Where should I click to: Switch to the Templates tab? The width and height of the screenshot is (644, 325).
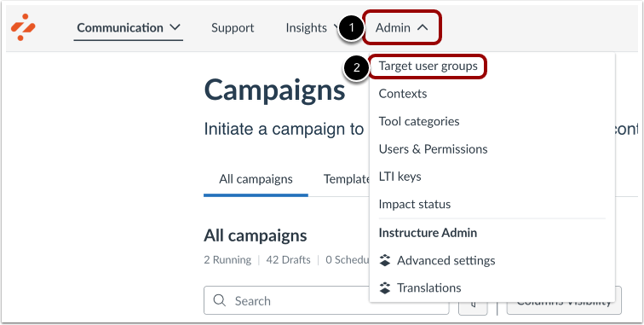click(x=347, y=179)
